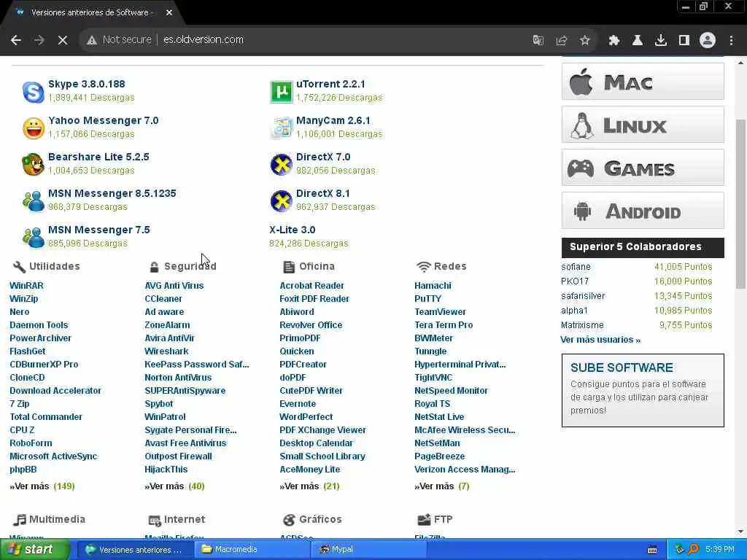Click the Bearshare Lite bear icon
The height and width of the screenshot is (560, 747).
click(34, 164)
